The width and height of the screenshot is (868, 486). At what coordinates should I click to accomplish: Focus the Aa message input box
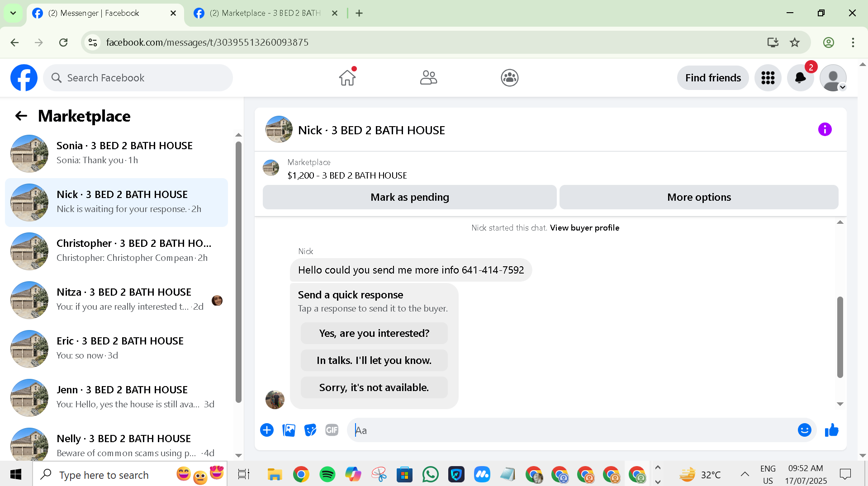click(x=572, y=430)
